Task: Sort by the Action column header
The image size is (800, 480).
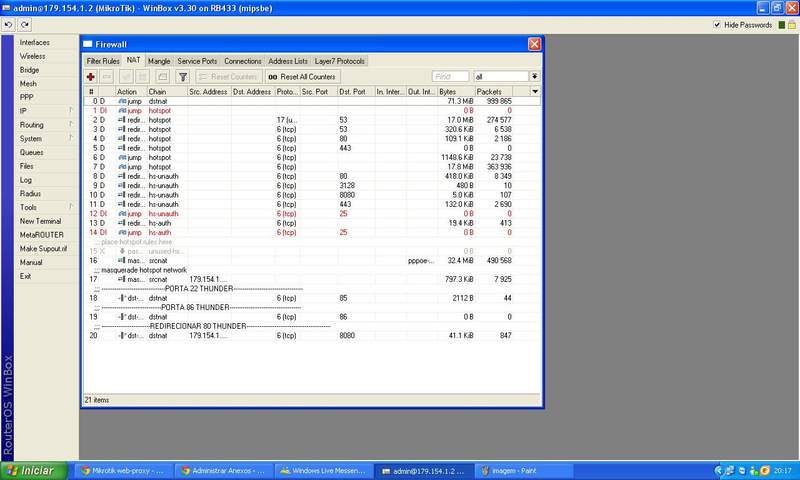Action: 131,91
